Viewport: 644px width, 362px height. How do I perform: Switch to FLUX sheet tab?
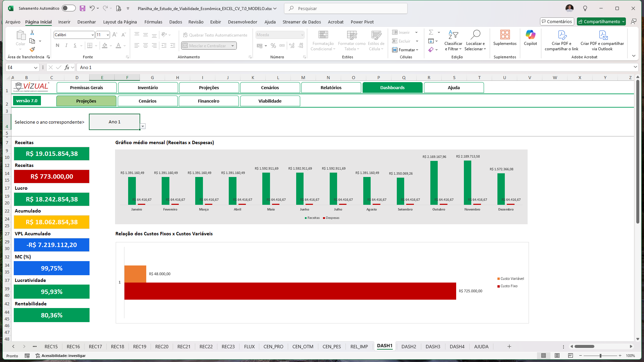pyautogui.click(x=249, y=347)
